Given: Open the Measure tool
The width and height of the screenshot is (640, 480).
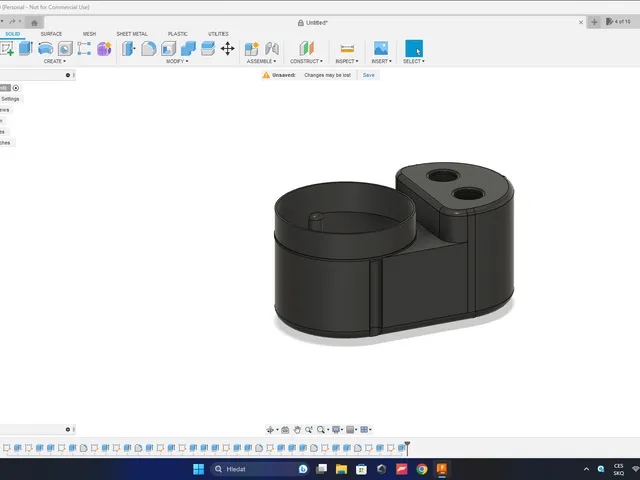Looking at the screenshot, I should pyautogui.click(x=347, y=49).
